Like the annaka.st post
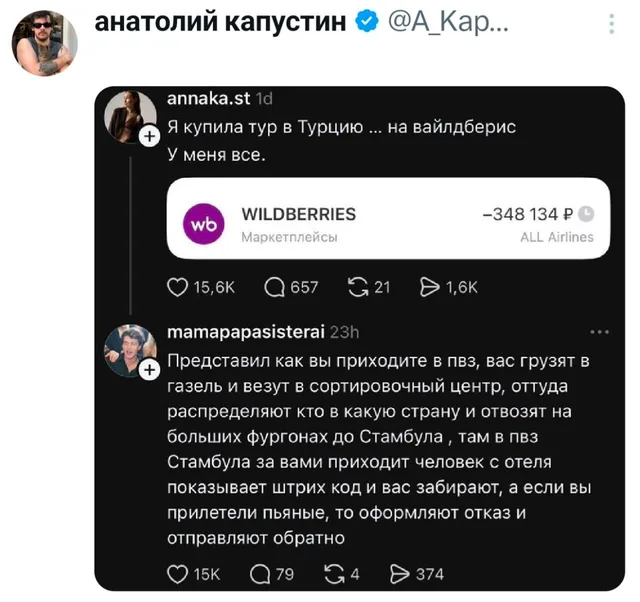The width and height of the screenshot is (640, 602). pyautogui.click(x=178, y=287)
